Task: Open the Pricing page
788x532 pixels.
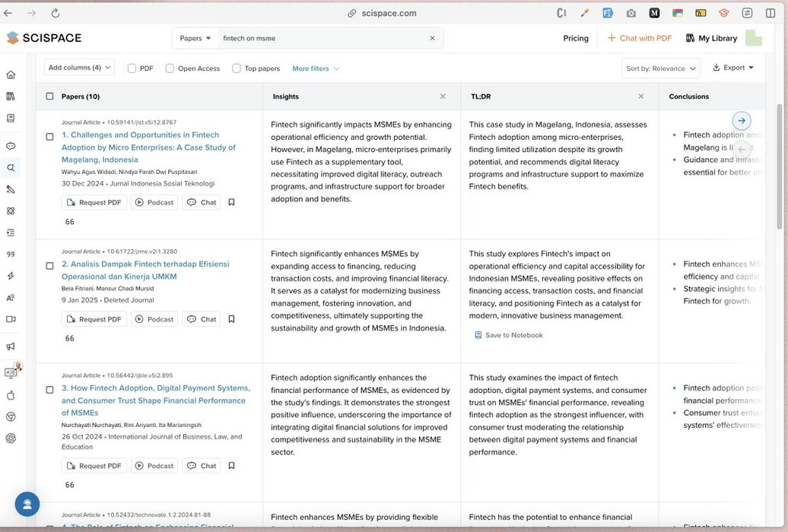Action: coord(575,38)
